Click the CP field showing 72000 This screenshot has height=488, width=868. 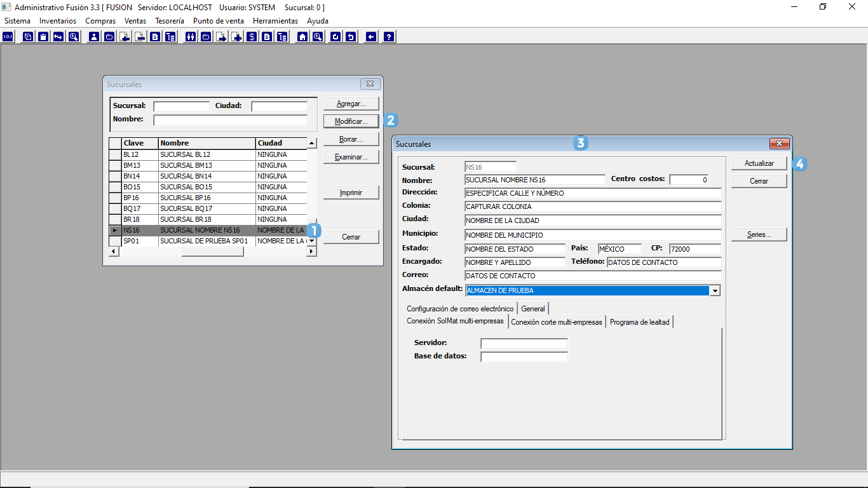point(695,249)
